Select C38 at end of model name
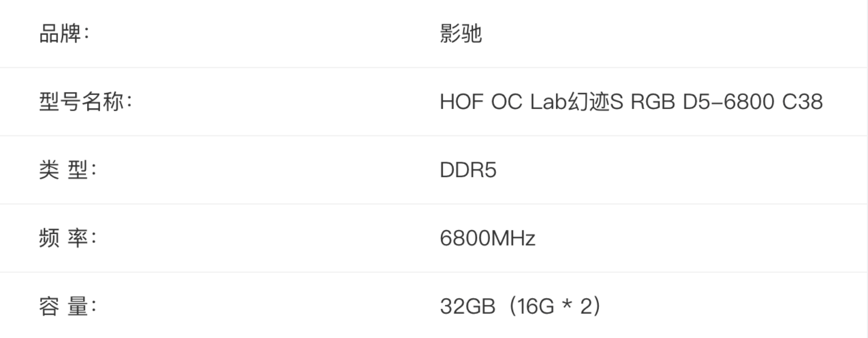 [x=802, y=102]
